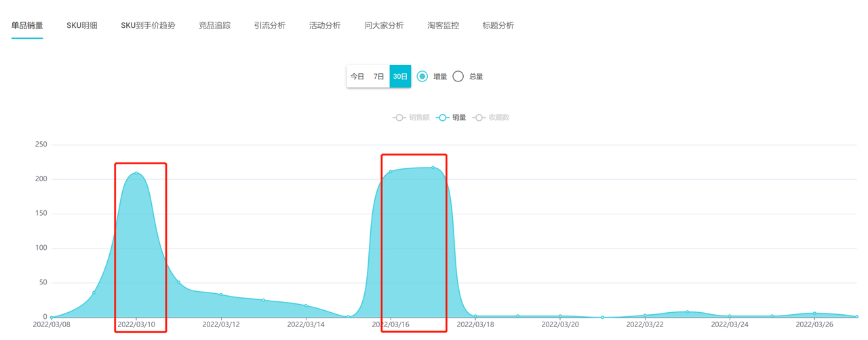Toggle the 收藏数 legend series

[x=491, y=117]
